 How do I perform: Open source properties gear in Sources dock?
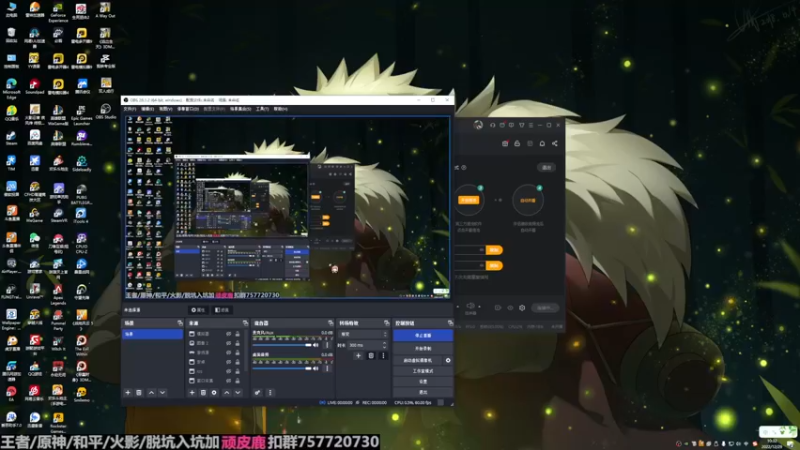pyautogui.click(x=214, y=392)
